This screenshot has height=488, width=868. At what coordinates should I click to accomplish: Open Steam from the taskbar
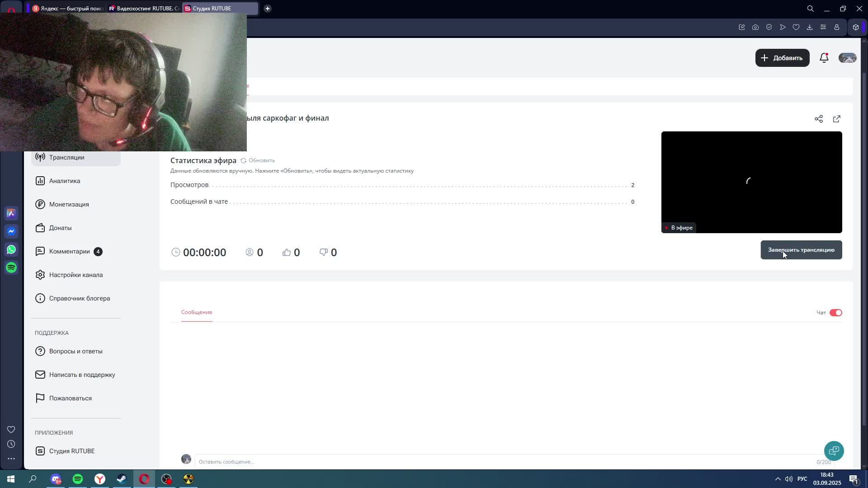122,479
